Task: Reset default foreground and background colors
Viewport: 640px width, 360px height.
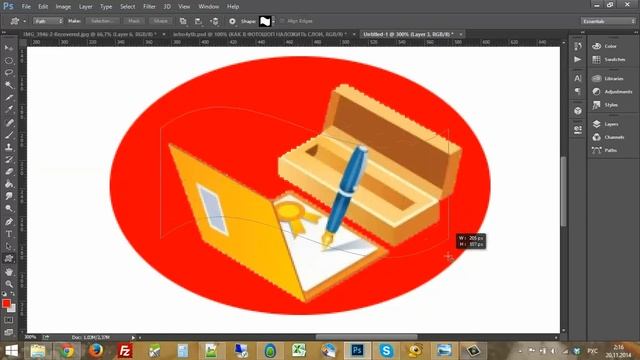Action: pos(4,294)
